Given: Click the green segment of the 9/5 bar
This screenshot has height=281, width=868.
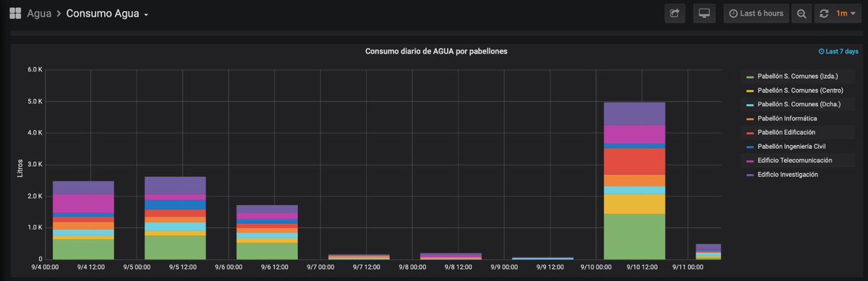Looking at the screenshot, I should point(175,247).
